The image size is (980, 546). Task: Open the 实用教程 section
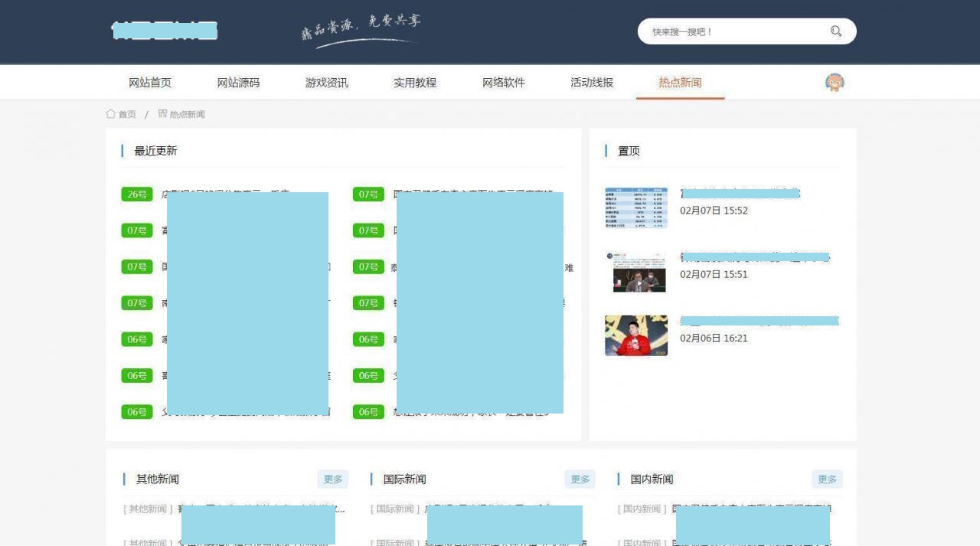click(415, 82)
